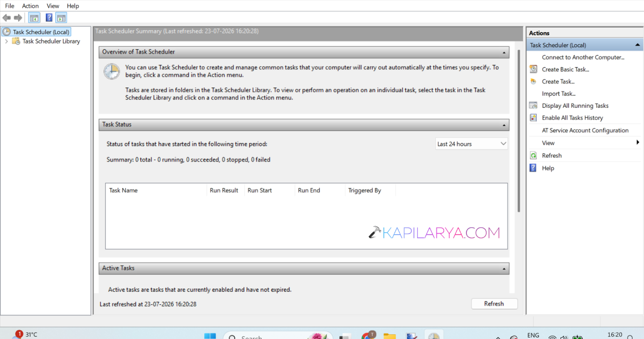Collapse Task Scheduler (Local) Actions group arrow
Image resolution: width=644 pixels, height=339 pixels.
point(638,45)
